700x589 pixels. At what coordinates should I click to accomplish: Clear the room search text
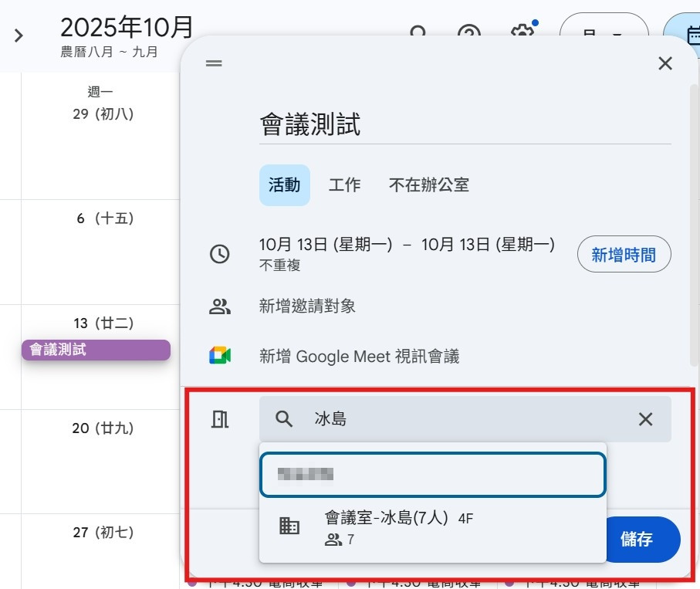[x=645, y=419]
